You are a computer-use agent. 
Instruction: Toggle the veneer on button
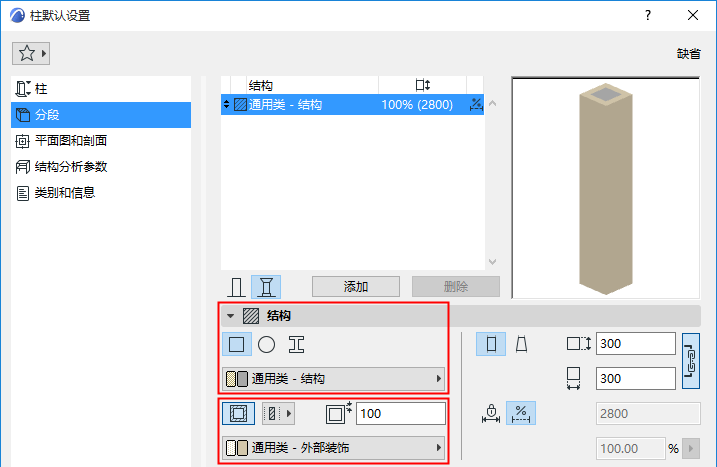point(238,413)
